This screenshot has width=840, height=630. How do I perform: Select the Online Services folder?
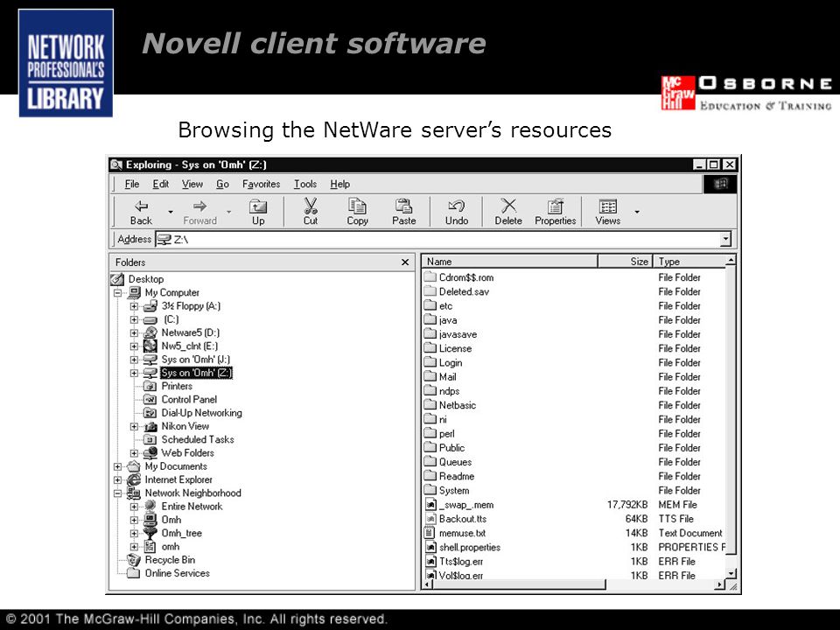point(177,573)
